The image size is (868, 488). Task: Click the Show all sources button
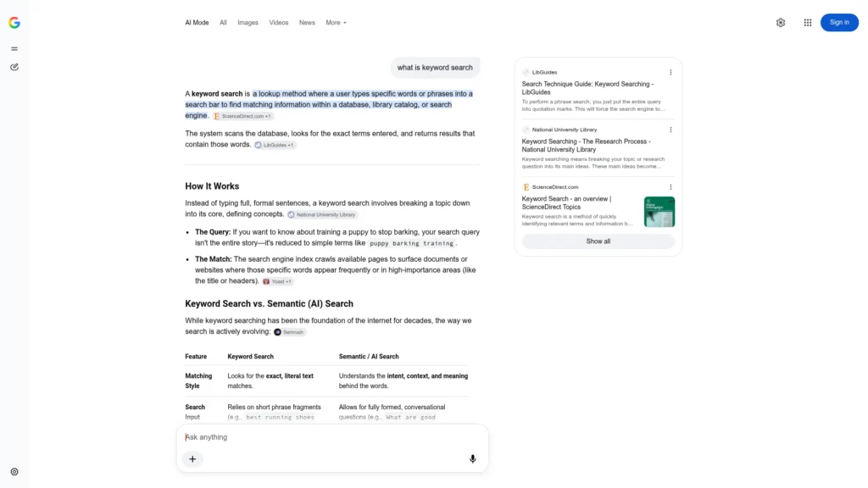pos(598,241)
